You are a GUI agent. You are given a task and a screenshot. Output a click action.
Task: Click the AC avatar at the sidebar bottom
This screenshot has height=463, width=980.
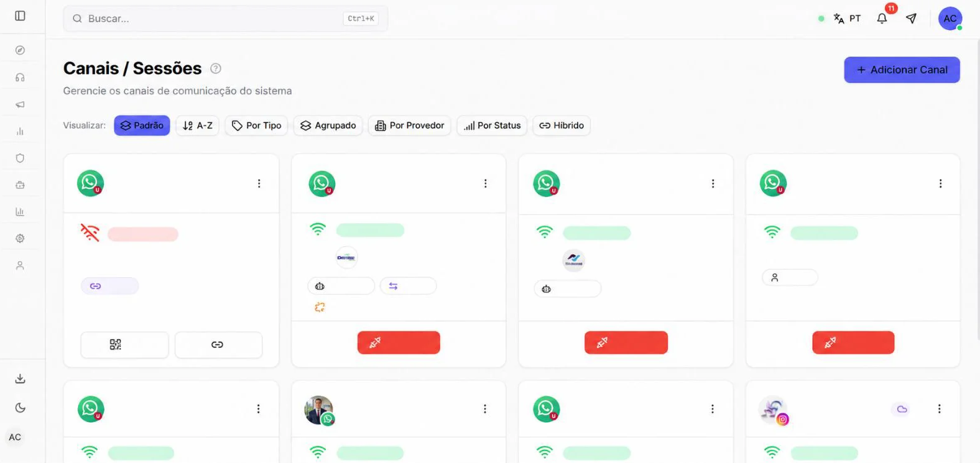[x=15, y=437]
